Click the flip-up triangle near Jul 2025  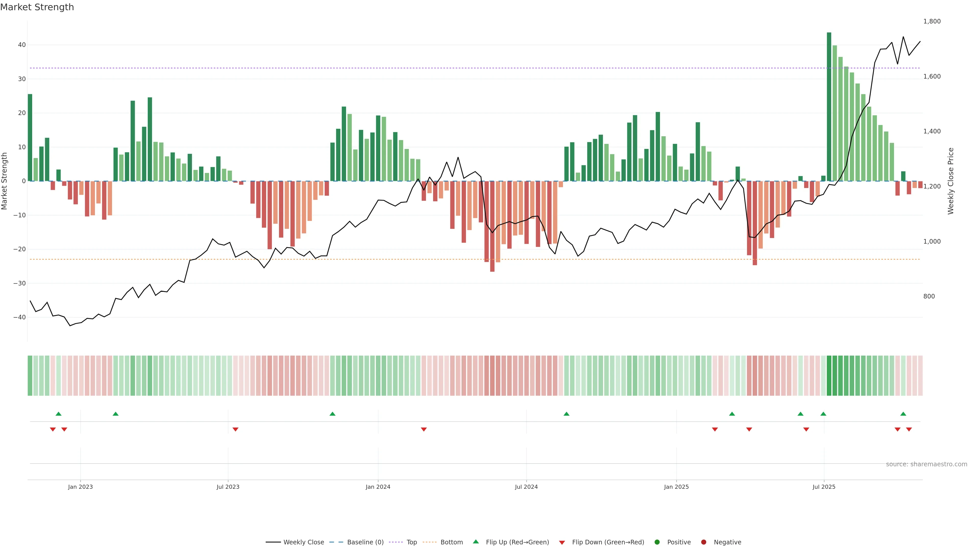[x=823, y=414]
